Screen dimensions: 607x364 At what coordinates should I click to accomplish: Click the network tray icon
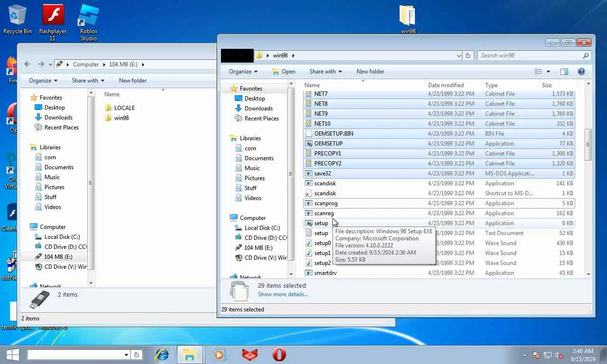(548, 355)
